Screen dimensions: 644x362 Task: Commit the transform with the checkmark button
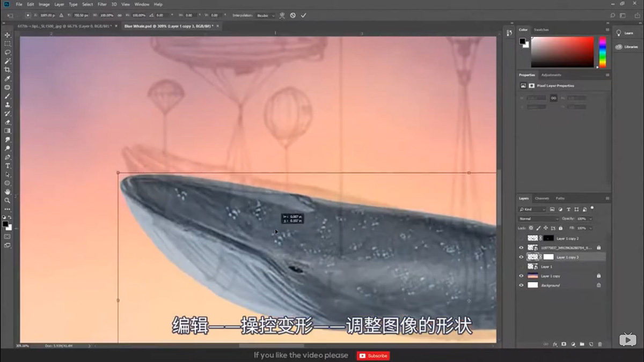(304, 15)
